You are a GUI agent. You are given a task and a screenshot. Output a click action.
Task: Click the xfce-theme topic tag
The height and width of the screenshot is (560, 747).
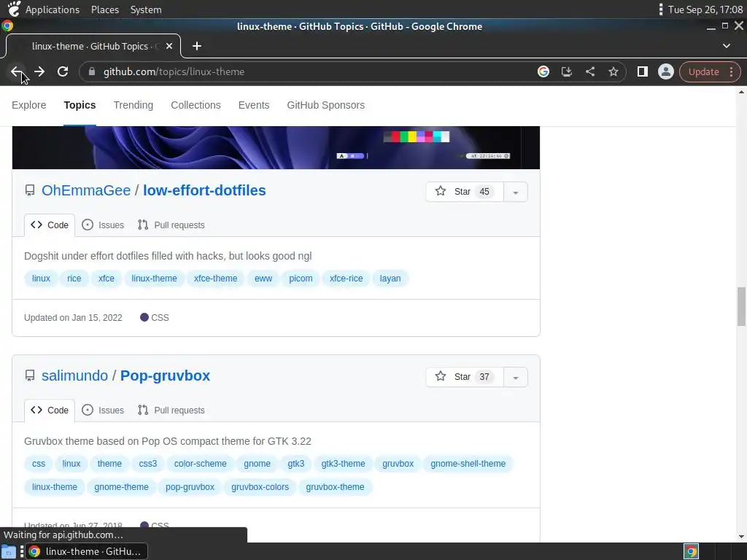215,279
